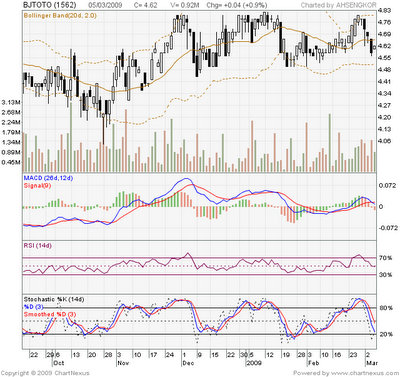Viewport: 400px width, 377px height.
Task: Click the 80% stochastic level label
Action: pos(385,308)
